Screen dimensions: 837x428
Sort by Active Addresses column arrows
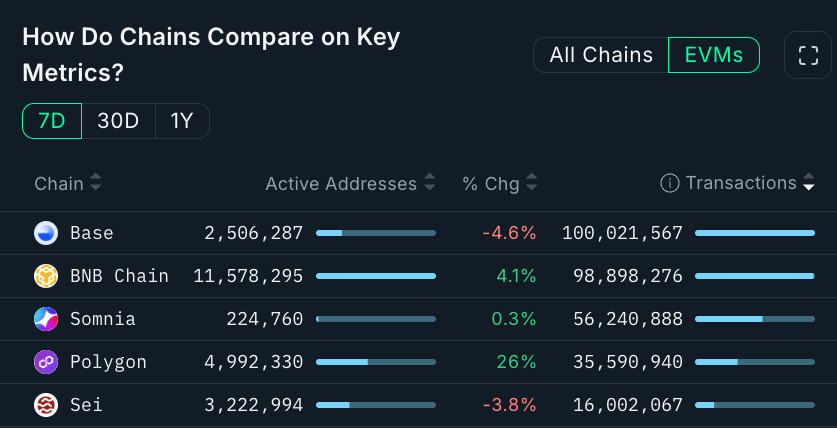click(x=429, y=183)
